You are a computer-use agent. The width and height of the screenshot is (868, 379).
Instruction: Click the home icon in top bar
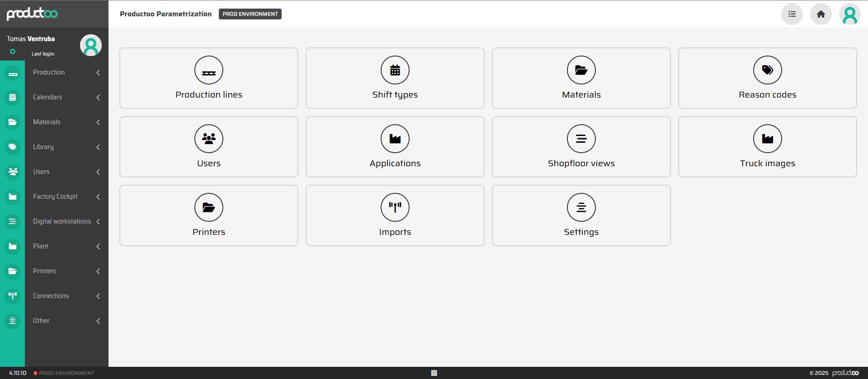pos(821,14)
